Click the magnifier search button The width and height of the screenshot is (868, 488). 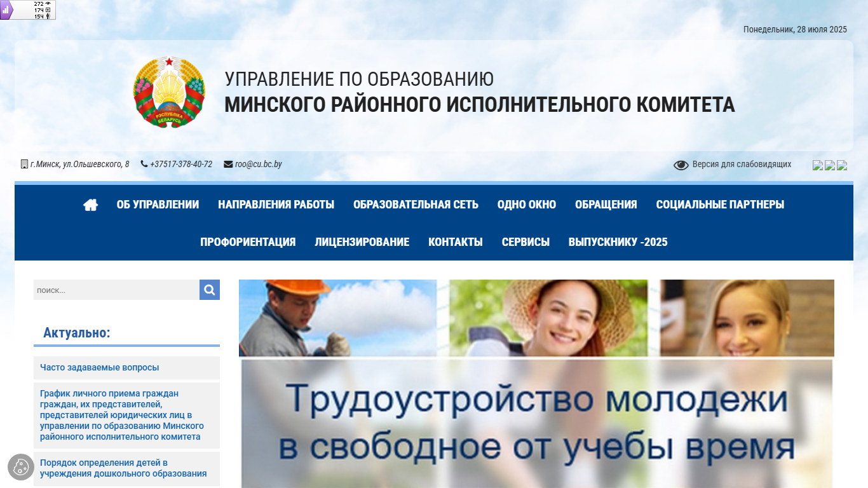pos(210,290)
